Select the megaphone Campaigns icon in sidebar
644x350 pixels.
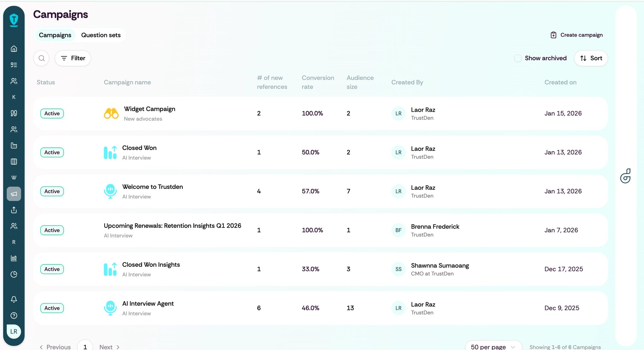point(14,194)
